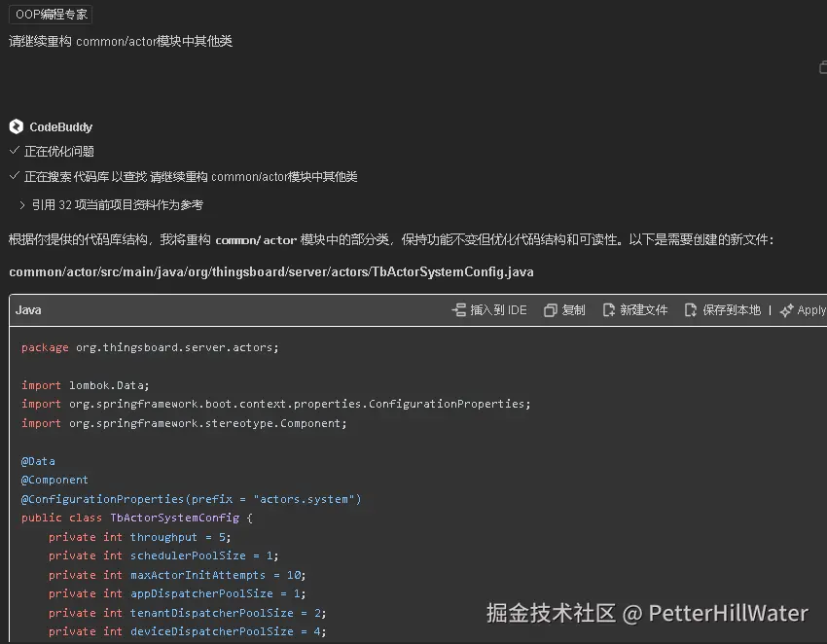Click the maxActorInitAttempts = 10 line

pos(177,575)
